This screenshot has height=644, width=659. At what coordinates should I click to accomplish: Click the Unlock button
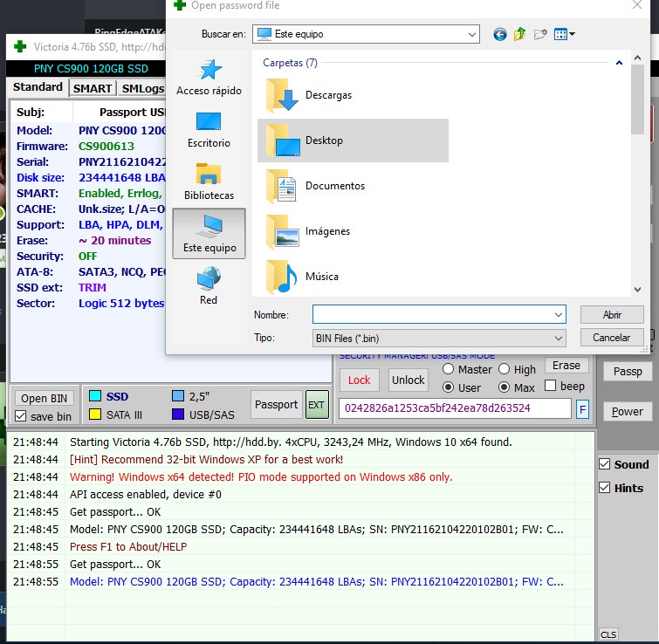click(408, 380)
